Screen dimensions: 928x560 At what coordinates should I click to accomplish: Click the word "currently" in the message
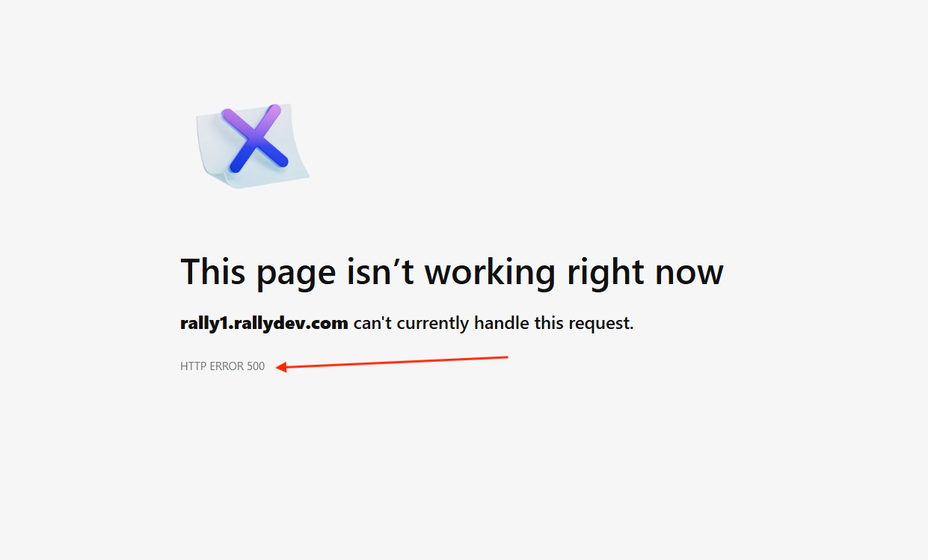tap(433, 324)
